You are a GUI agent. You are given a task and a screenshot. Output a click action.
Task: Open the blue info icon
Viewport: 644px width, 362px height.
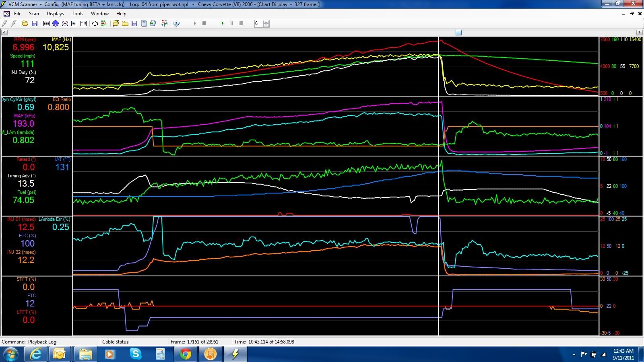point(176,23)
